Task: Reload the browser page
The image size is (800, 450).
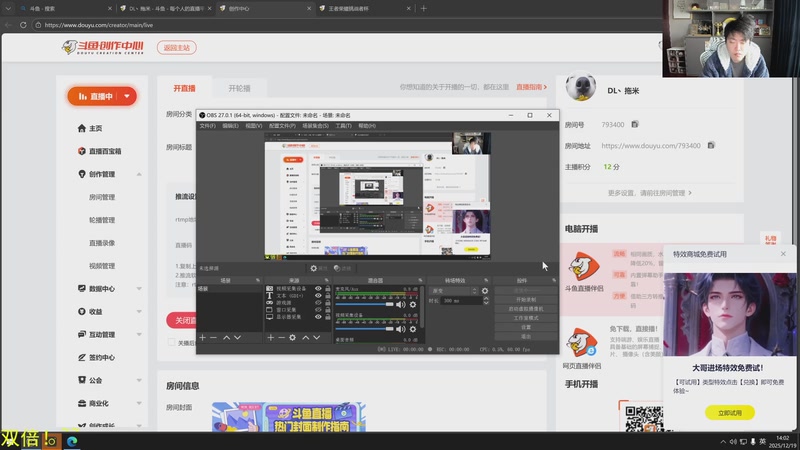Action: (x=23, y=24)
